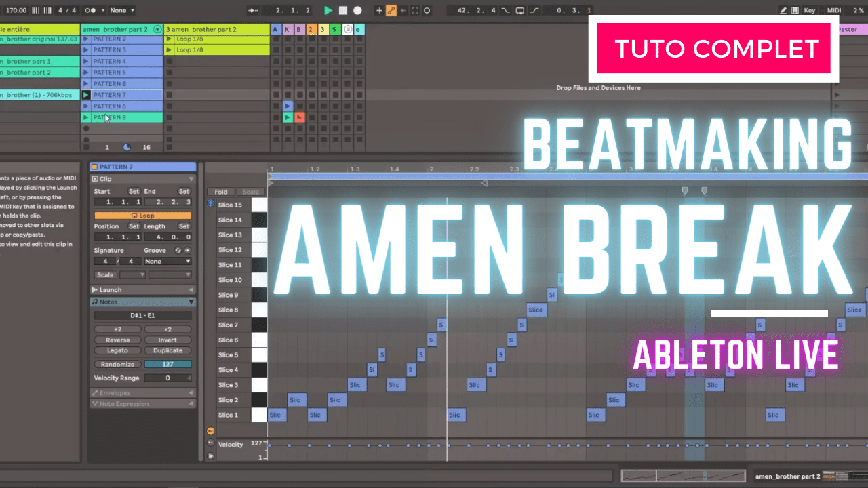Set the loop Length
Image resolution: width=868 pixels, height=488 pixels.
point(167,237)
